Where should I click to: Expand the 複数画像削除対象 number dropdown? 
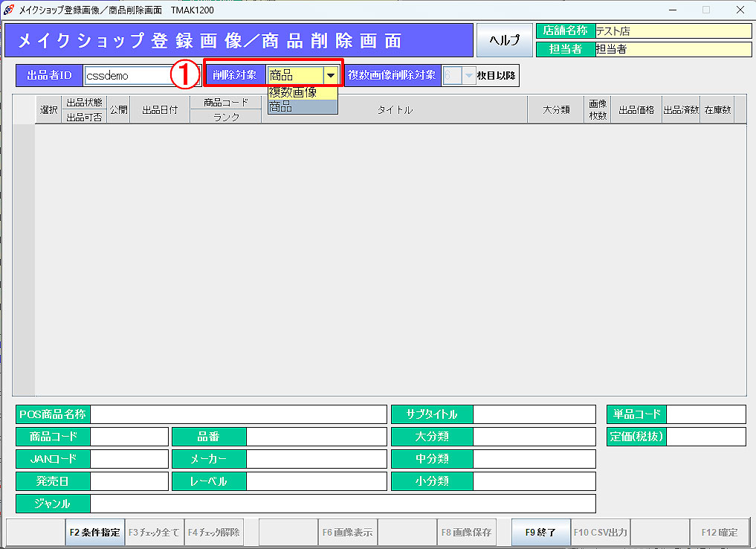click(x=468, y=75)
